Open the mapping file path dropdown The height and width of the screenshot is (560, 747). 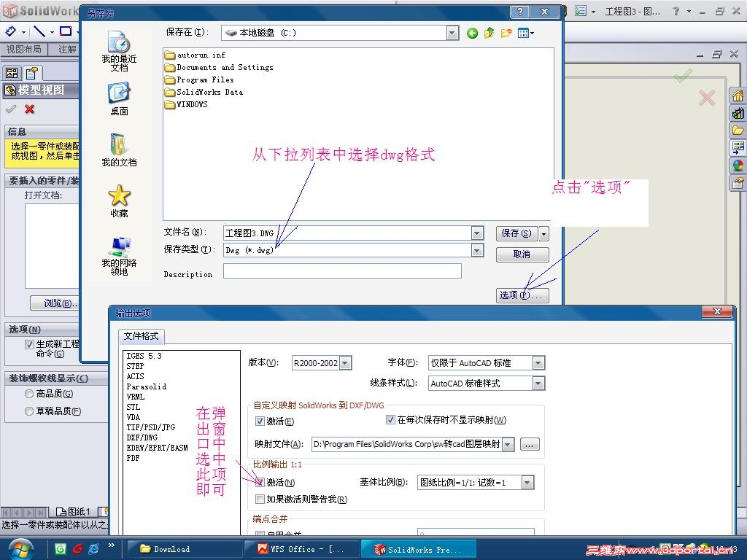click(508, 444)
